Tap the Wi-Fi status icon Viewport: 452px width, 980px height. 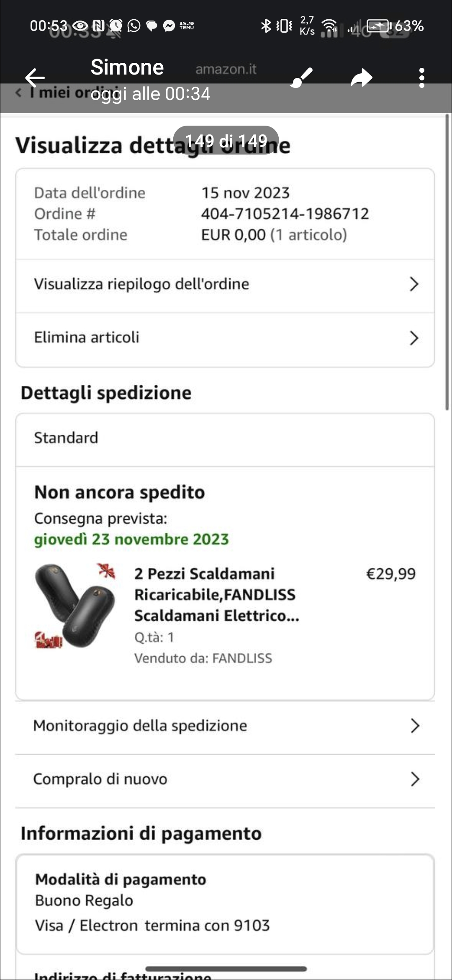click(x=330, y=26)
